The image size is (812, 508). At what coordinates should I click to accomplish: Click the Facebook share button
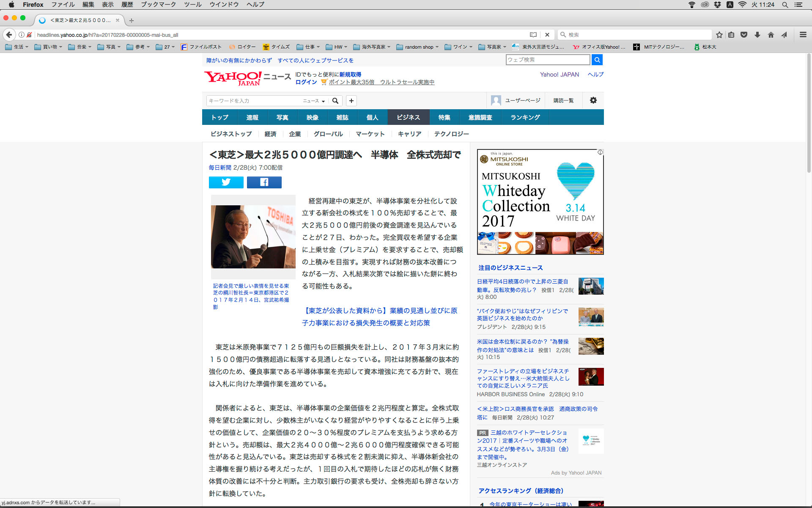pyautogui.click(x=264, y=182)
